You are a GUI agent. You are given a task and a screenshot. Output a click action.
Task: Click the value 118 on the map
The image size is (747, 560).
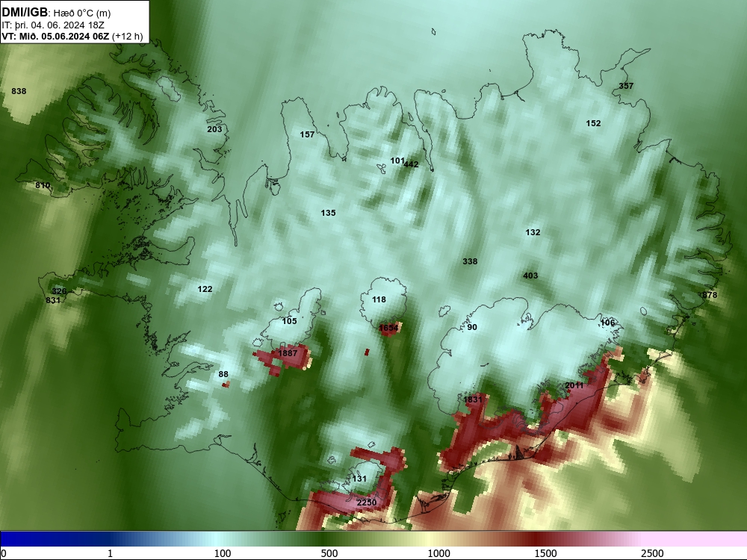click(x=379, y=299)
